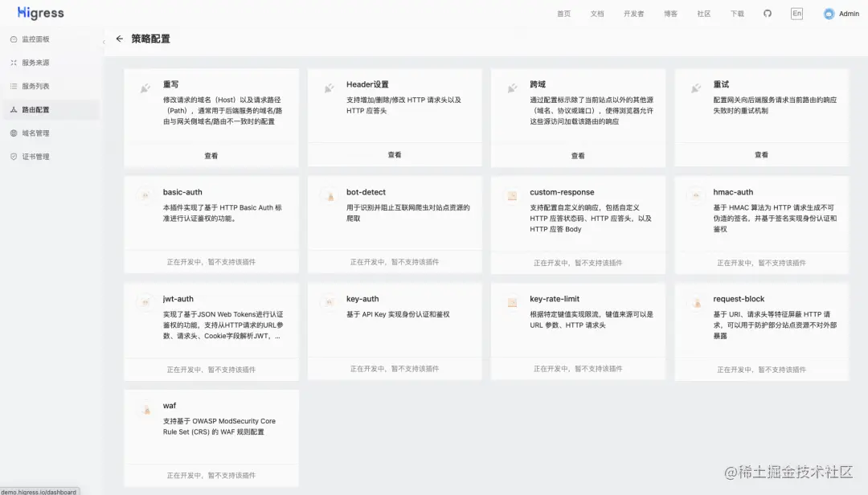Click the basic-auth plugin icon

[x=145, y=195]
